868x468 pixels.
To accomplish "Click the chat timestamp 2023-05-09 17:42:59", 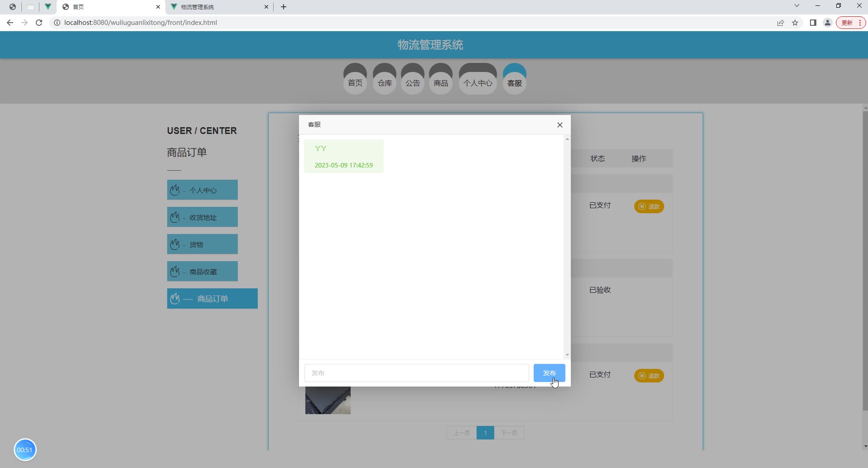I will [344, 165].
